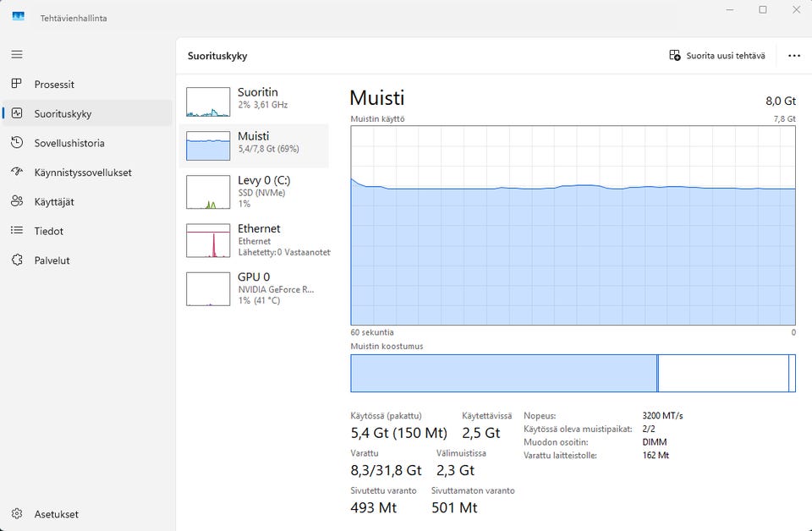
Task: Click the Sovellushistoria history icon
Action: pos(17,143)
